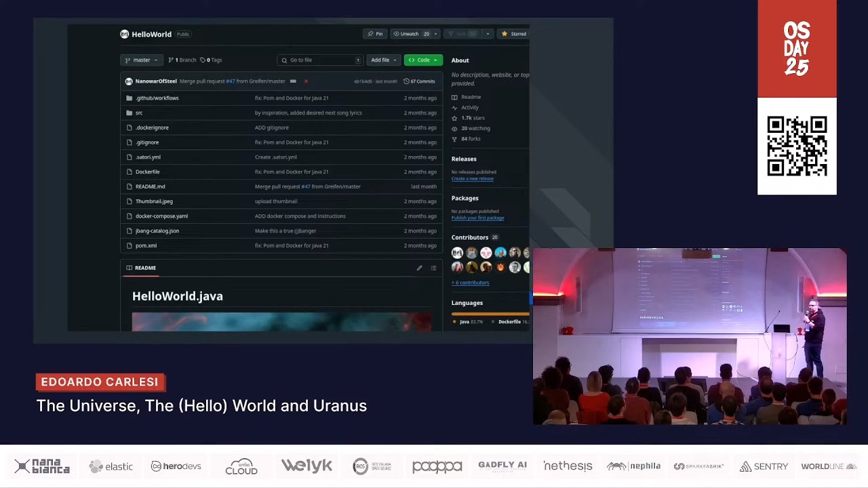Click the red failed check X icon

pos(306,81)
